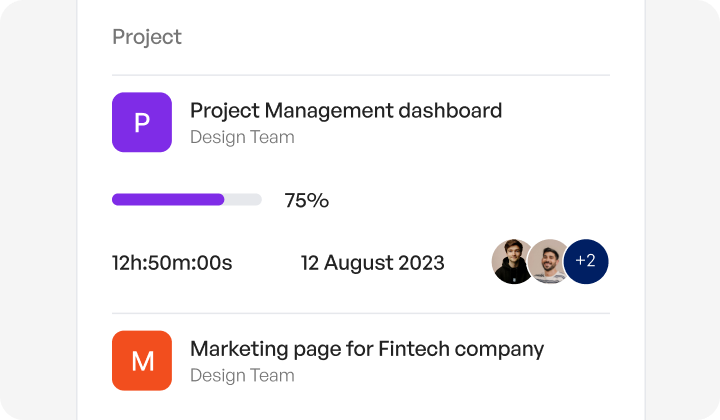Screen dimensions: 720x420
Task: Click the orange M project icon
Action: [142, 361]
